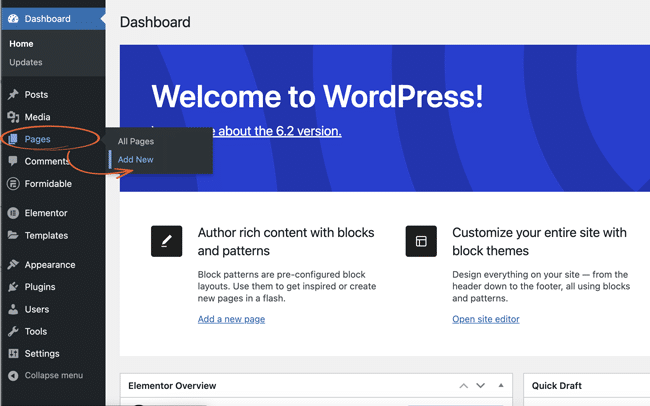The height and width of the screenshot is (406, 650).
Task: Open Updates submenu item
Action: click(26, 62)
